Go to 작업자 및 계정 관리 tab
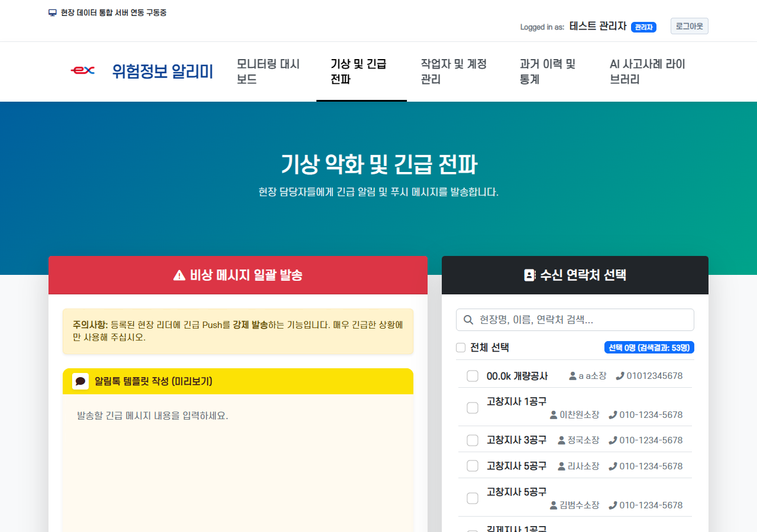 (456, 72)
